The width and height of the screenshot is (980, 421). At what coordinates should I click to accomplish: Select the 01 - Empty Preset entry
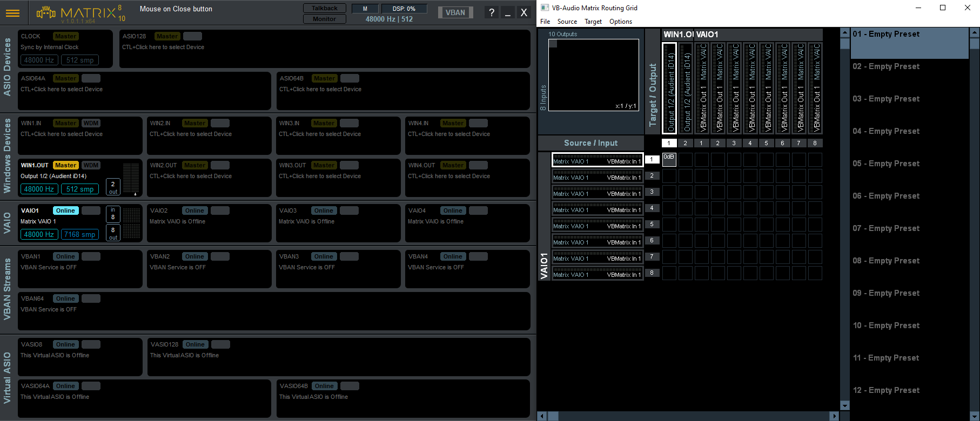point(910,43)
